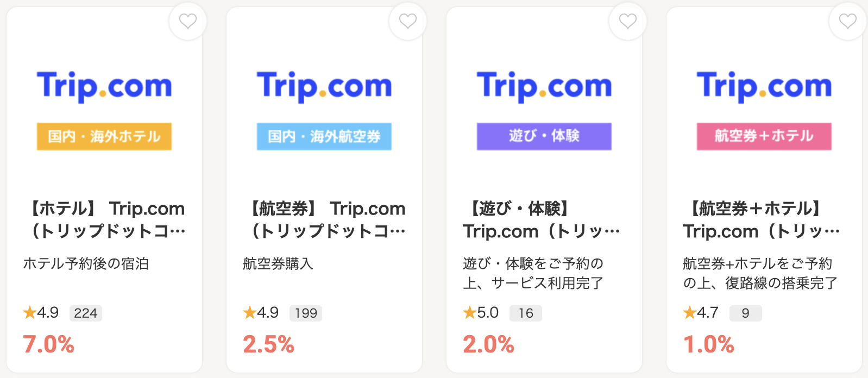This screenshot has height=378, width=868.
Task: Open the 【航空券】 Trip.com title link
Action: [x=327, y=219]
